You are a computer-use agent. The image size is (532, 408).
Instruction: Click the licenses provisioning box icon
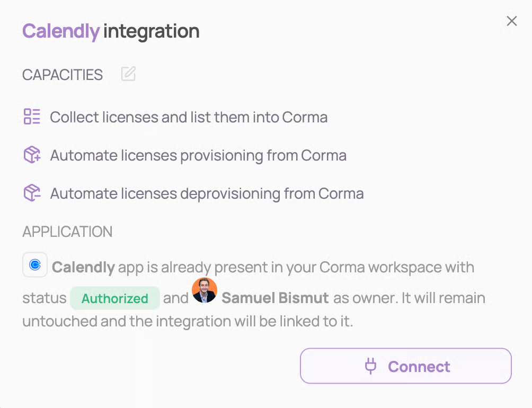click(32, 155)
